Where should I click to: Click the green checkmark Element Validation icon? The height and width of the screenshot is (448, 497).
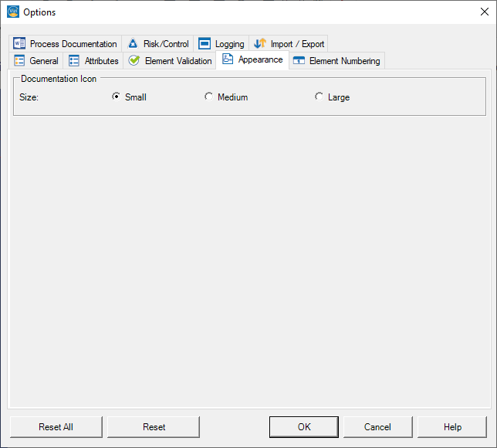[134, 61]
